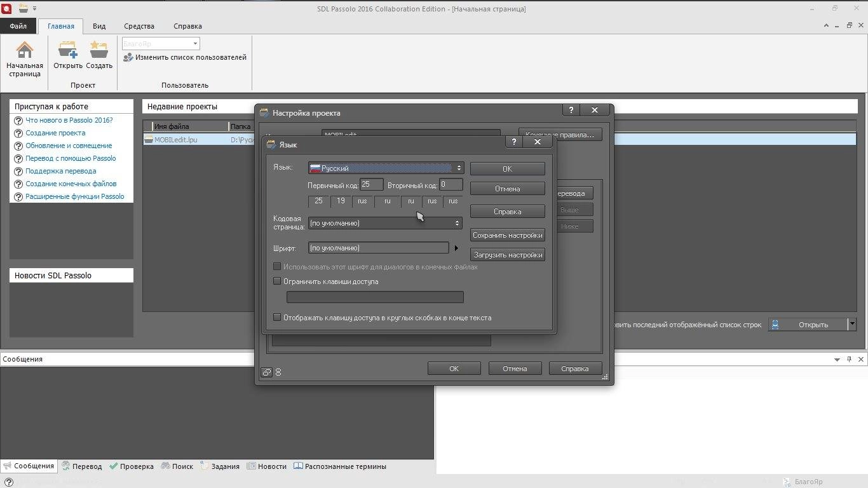Click the bottom-left icon in Настройка проекта dialog
The height and width of the screenshot is (488, 868).
[267, 372]
